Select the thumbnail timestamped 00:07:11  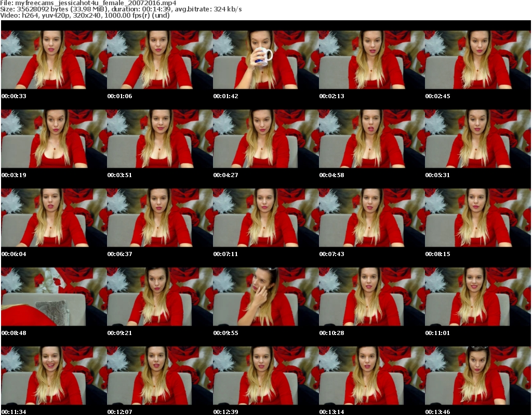266,218
